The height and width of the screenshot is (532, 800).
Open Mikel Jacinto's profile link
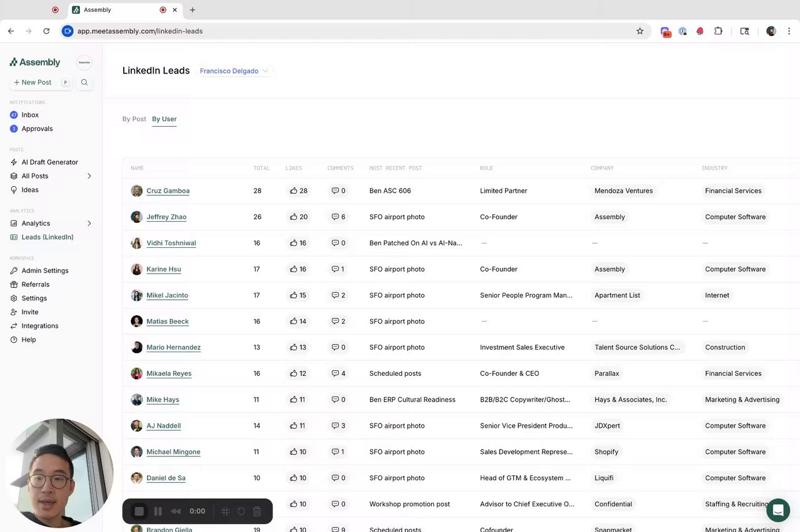167,296
